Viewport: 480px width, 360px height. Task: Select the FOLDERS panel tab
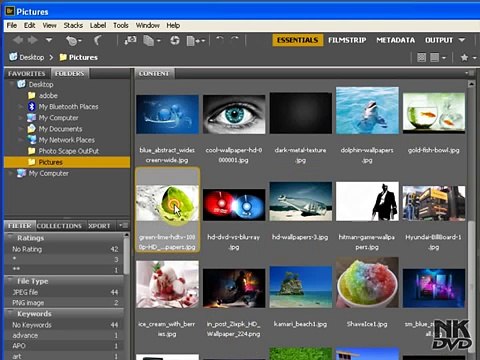point(70,73)
